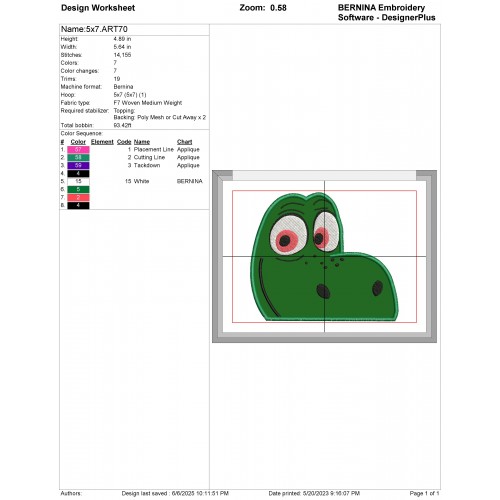The image size is (500, 500).
Task: Click the "Design last saved" footer timestamp
Action: (175, 493)
